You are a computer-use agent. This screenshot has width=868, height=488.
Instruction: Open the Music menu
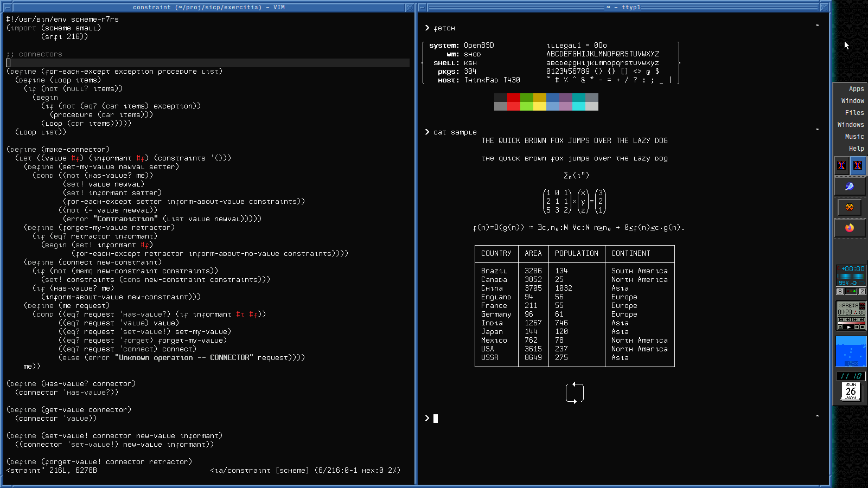854,136
